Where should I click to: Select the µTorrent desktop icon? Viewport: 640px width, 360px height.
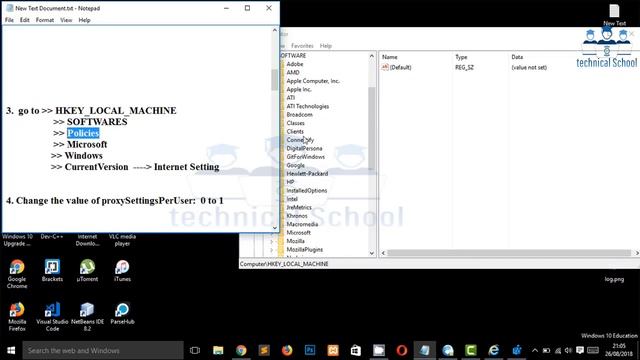click(x=87, y=270)
